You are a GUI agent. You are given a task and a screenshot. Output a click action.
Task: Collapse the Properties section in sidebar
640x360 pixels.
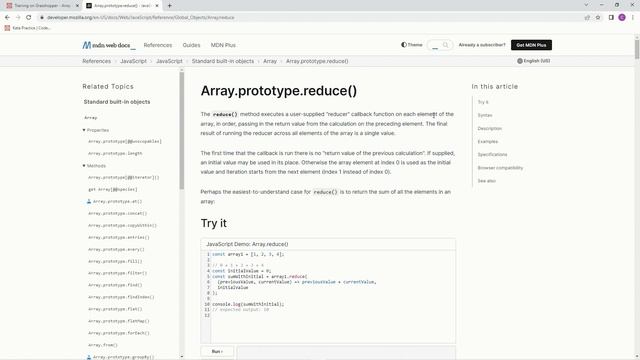[96, 130]
